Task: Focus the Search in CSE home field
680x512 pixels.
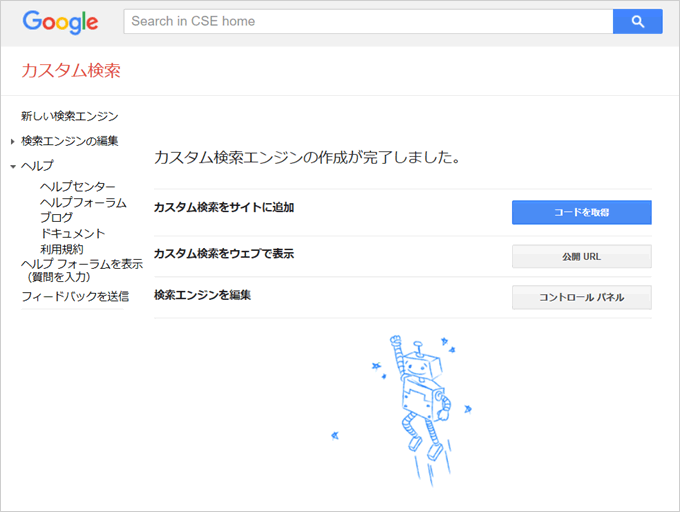Action: coord(368,21)
